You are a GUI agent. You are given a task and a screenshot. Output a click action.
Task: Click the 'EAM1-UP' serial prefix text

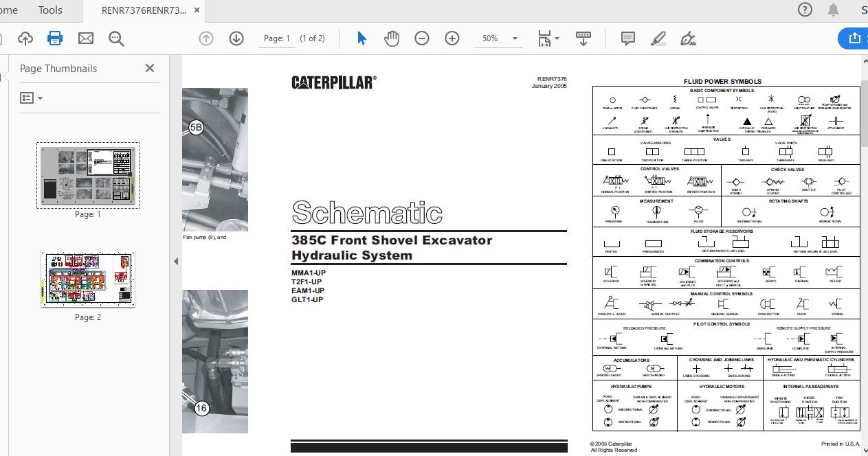coord(308,290)
